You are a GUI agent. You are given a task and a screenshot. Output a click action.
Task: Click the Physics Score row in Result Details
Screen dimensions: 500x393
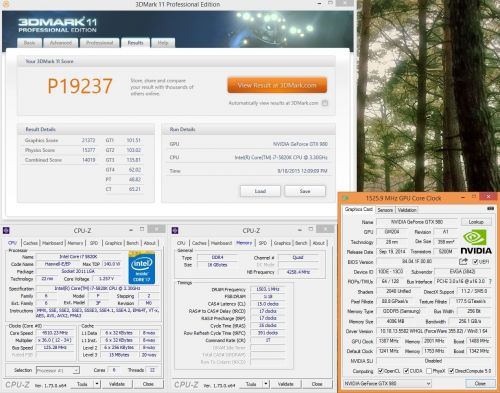pyautogui.click(x=60, y=150)
